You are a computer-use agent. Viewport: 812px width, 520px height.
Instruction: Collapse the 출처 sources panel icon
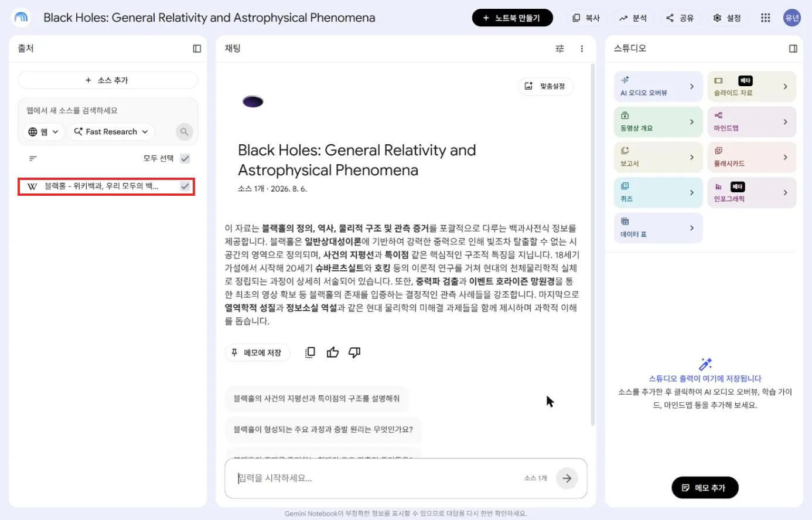point(197,49)
